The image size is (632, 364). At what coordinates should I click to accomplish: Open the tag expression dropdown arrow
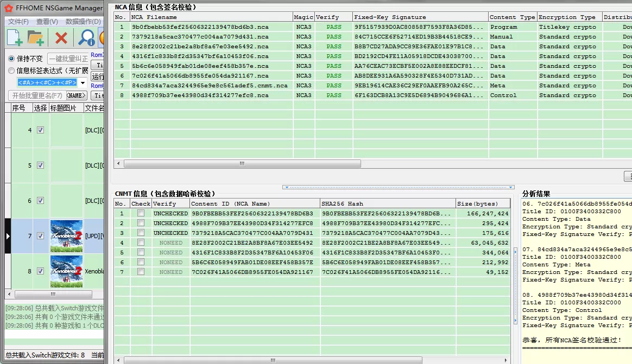pos(83,83)
